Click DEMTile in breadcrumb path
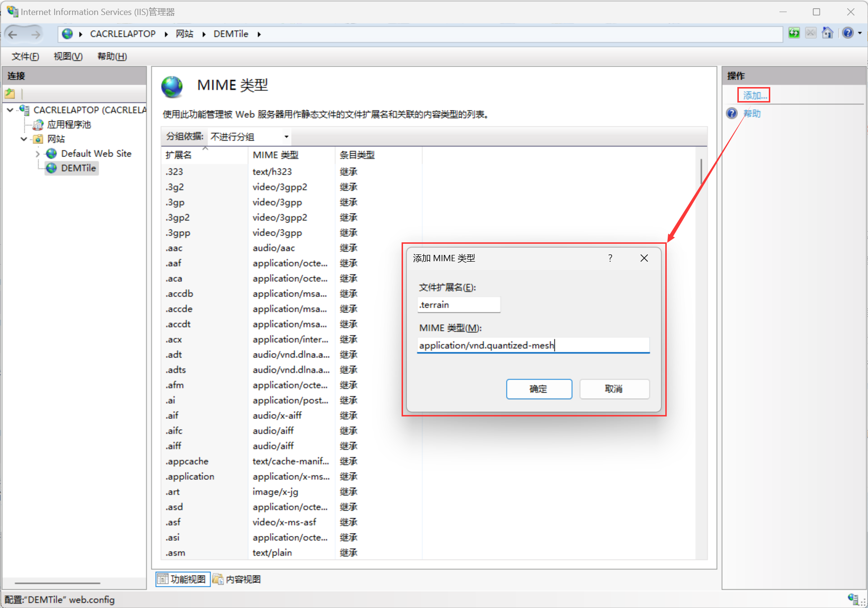 tap(231, 34)
